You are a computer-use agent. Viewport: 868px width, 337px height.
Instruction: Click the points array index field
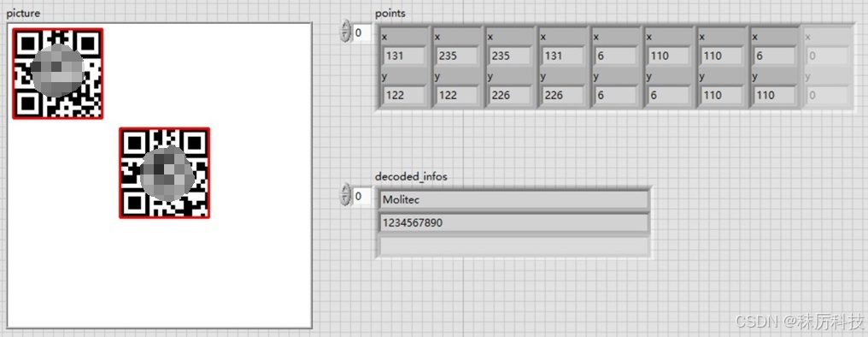[361, 33]
